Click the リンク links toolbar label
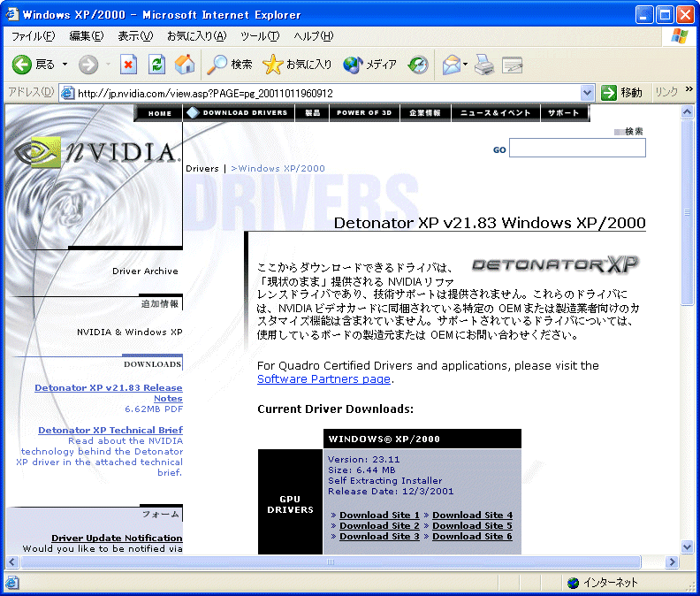Image resolution: width=700 pixels, height=596 pixels. click(666, 93)
